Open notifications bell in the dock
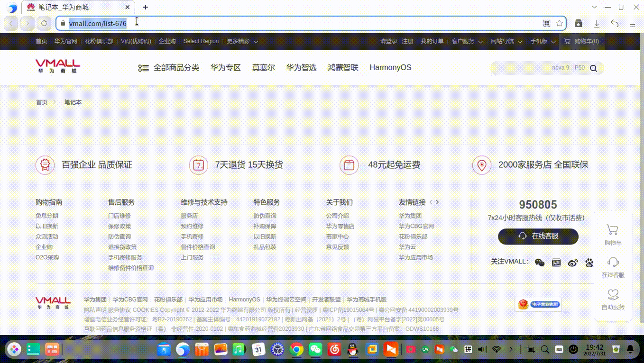 tap(630, 350)
